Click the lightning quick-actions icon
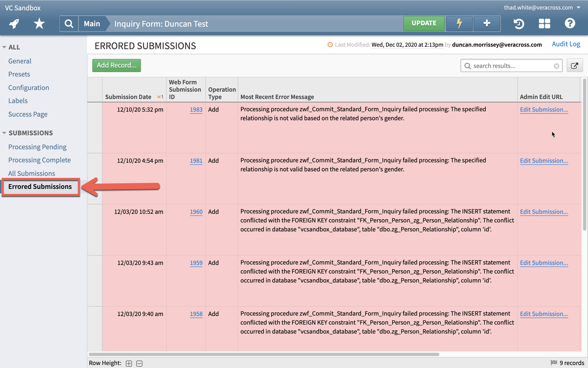 pos(459,23)
